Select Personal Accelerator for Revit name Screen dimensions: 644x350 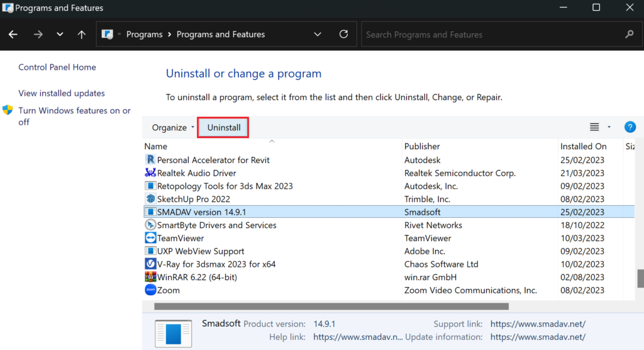click(213, 160)
